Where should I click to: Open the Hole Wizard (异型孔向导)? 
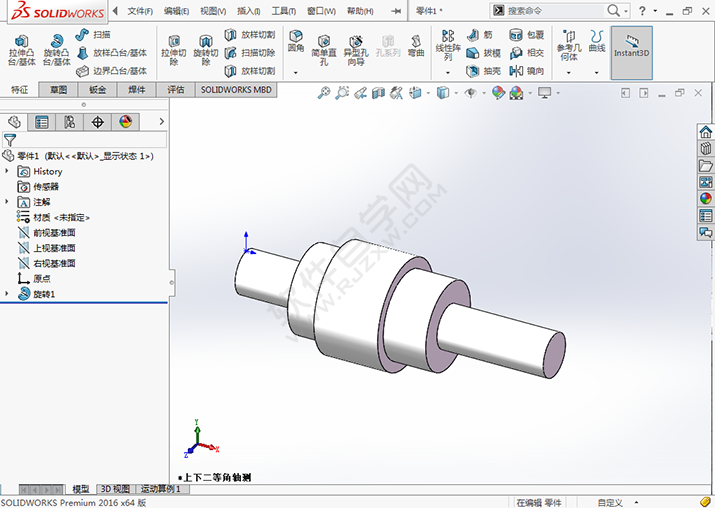356,50
